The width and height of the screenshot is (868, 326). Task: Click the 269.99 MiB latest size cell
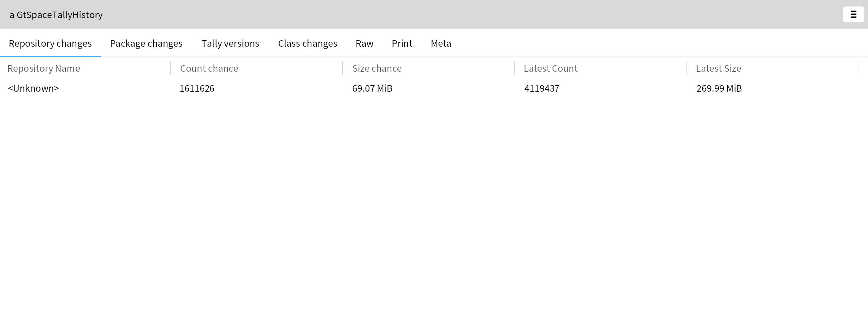[x=719, y=88]
